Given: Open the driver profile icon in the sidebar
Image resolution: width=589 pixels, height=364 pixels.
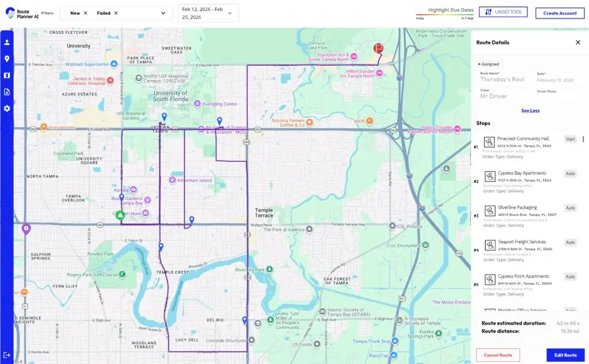Looking at the screenshot, I should click(7, 41).
